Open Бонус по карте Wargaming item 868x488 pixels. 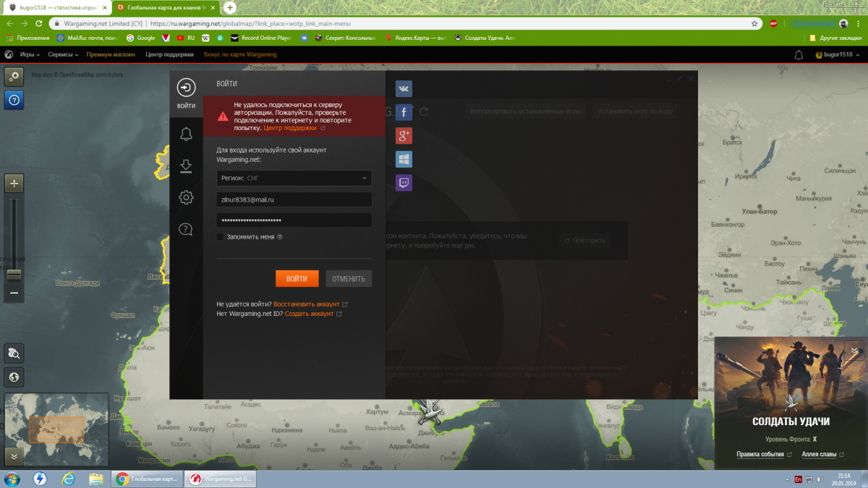240,54
